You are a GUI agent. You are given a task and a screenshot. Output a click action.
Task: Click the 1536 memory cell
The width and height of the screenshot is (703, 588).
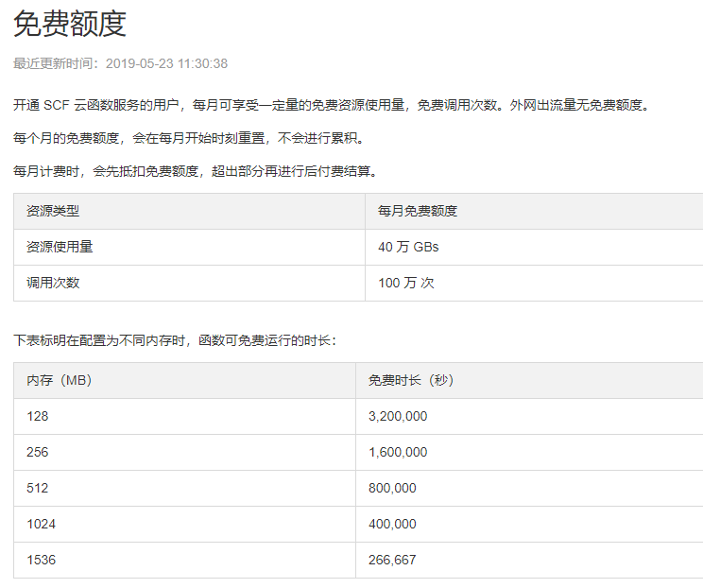pyautogui.click(x=184, y=560)
